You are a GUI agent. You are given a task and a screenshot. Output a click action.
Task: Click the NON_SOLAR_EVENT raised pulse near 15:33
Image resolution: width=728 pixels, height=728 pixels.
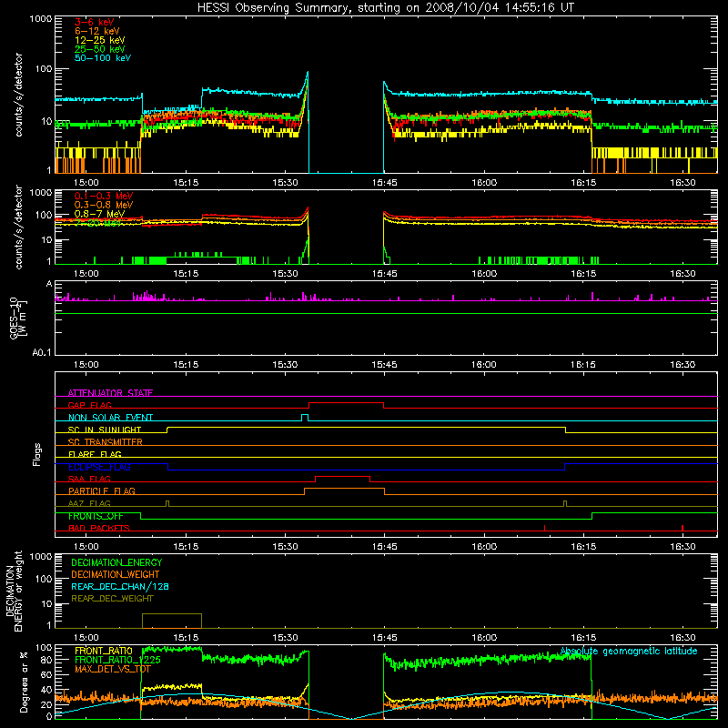[305, 417]
